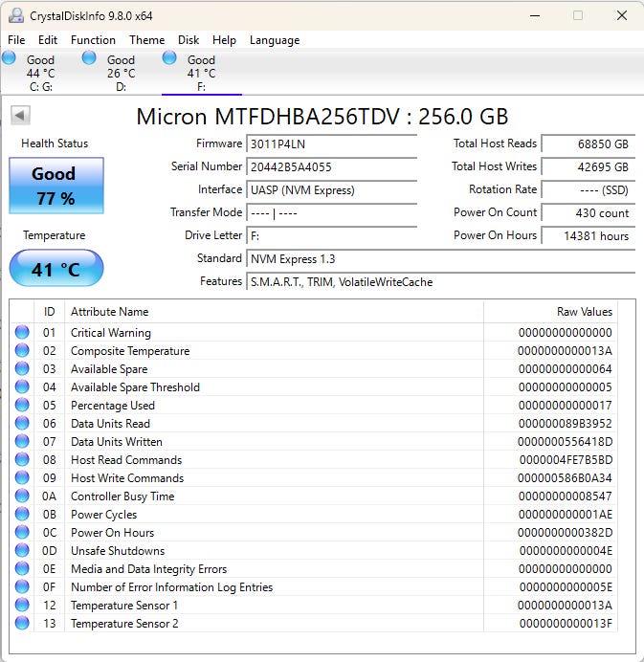Click the status orb beside Critical Warning
The width and height of the screenshot is (644, 662).
tap(22, 333)
